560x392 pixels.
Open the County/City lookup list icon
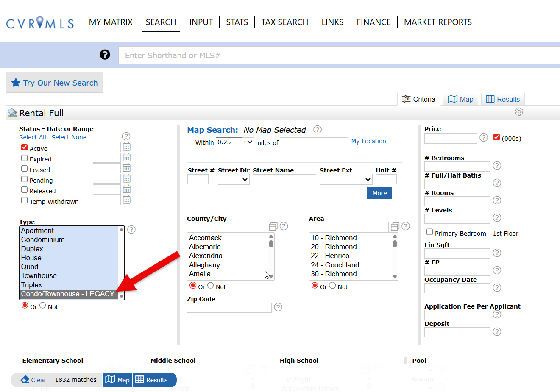coord(273,227)
